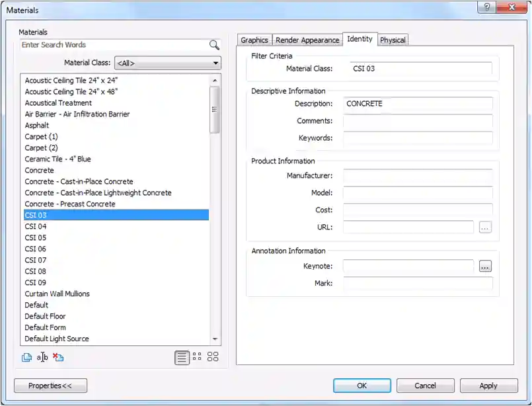Collapse the panel with Properties<< button

click(x=50, y=386)
